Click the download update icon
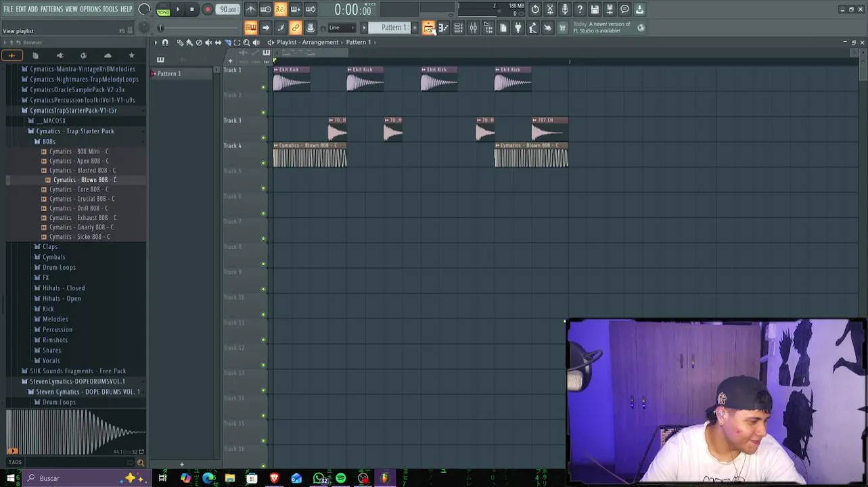 tap(639, 9)
